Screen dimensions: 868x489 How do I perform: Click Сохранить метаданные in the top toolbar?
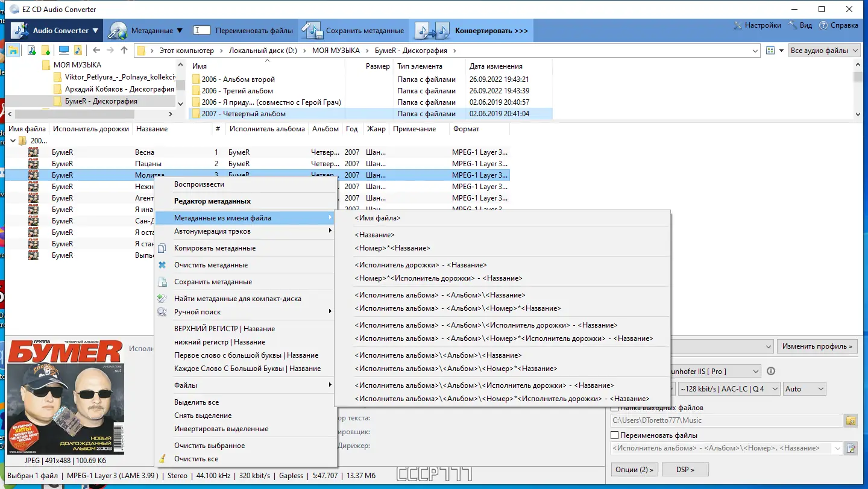pos(353,30)
